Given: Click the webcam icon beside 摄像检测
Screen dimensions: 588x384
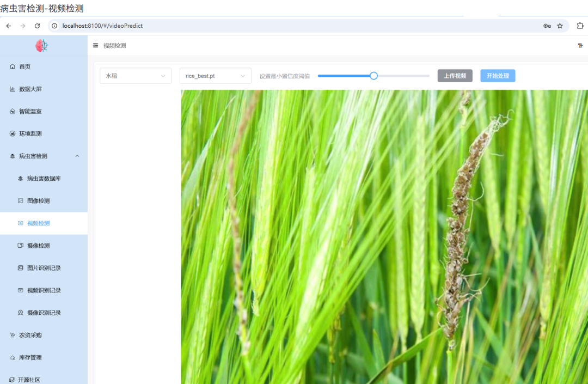Looking at the screenshot, I should pos(20,246).
